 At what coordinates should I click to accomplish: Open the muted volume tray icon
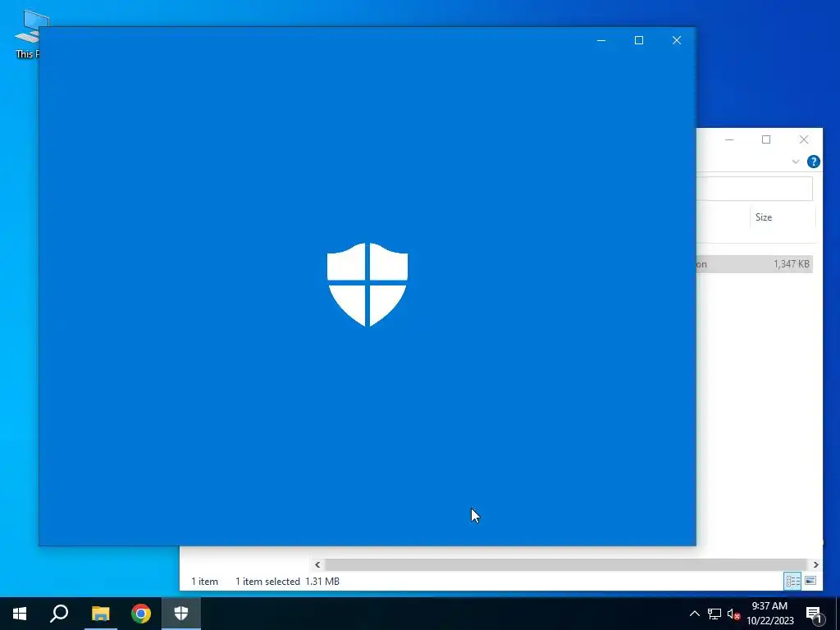coord(733,614)
